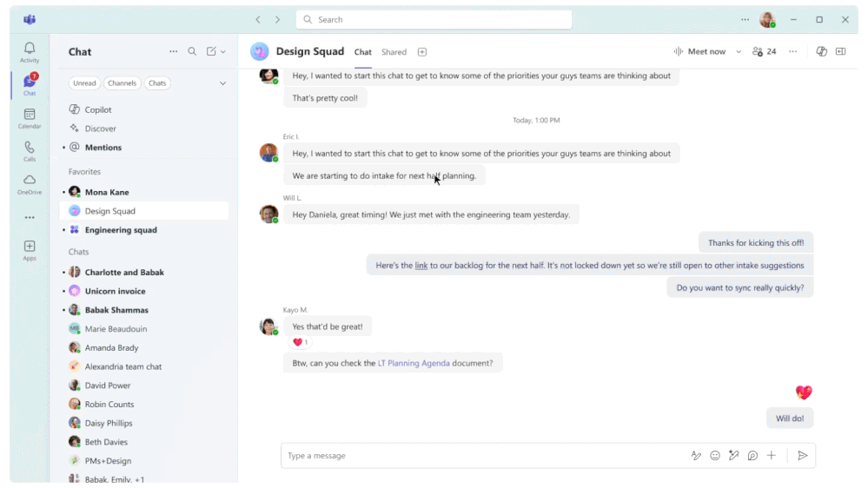Expand the chat filters chevron
The width and height of the screenshot is (868, 488).
pos(222,83)
